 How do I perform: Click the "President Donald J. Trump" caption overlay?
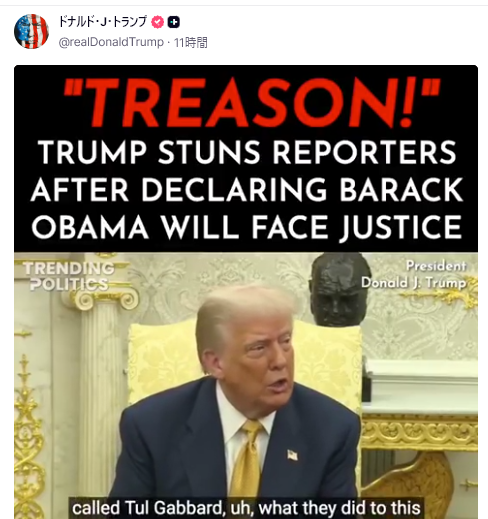click(414, 274)
